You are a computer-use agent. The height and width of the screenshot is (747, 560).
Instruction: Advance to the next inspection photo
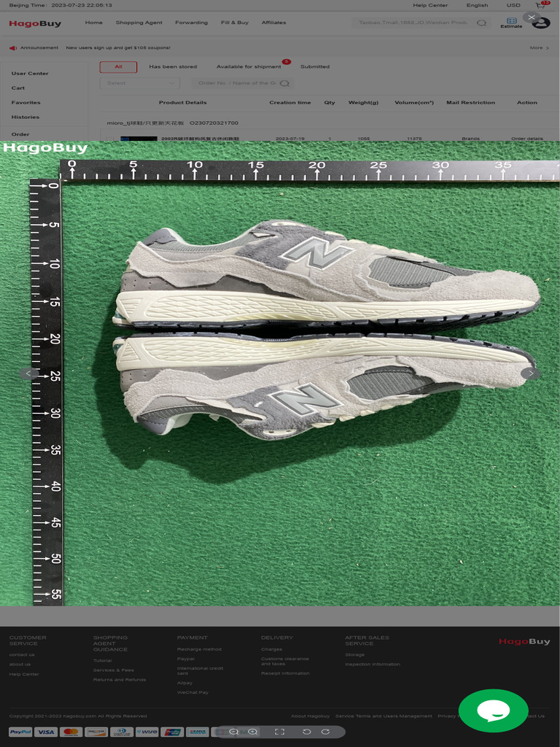530,373
